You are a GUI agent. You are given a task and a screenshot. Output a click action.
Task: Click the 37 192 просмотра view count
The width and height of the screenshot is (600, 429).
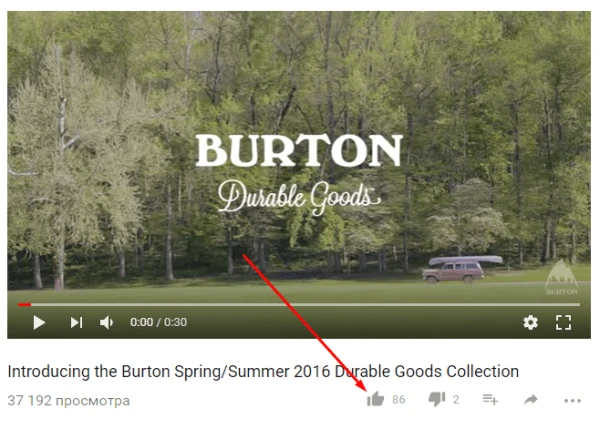[x=69, y=401]
